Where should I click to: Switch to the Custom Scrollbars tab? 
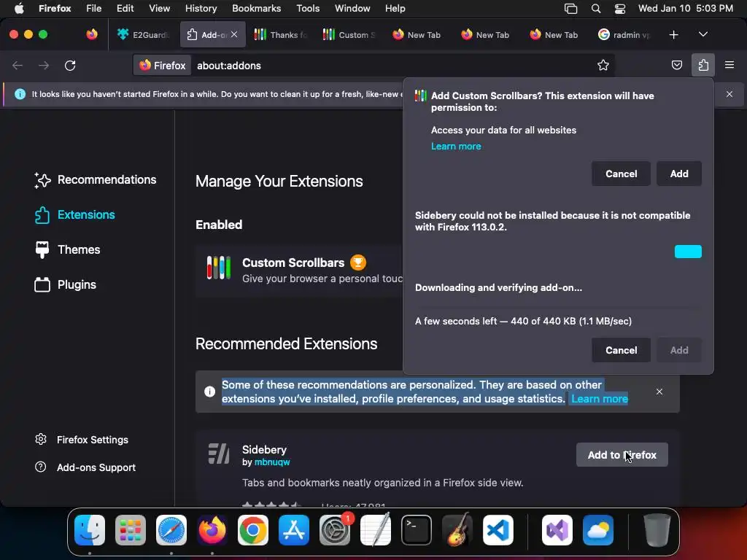(x=349, y=35)
